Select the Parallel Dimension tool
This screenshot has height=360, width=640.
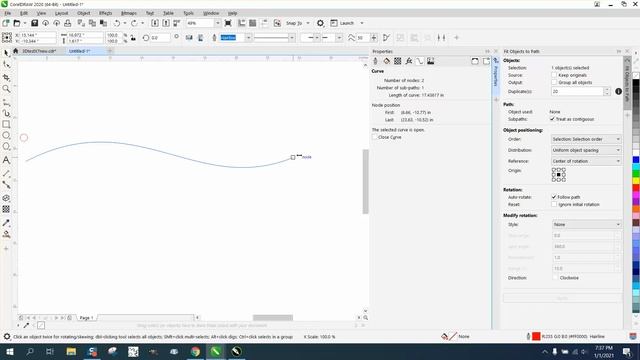pos(6,173)
